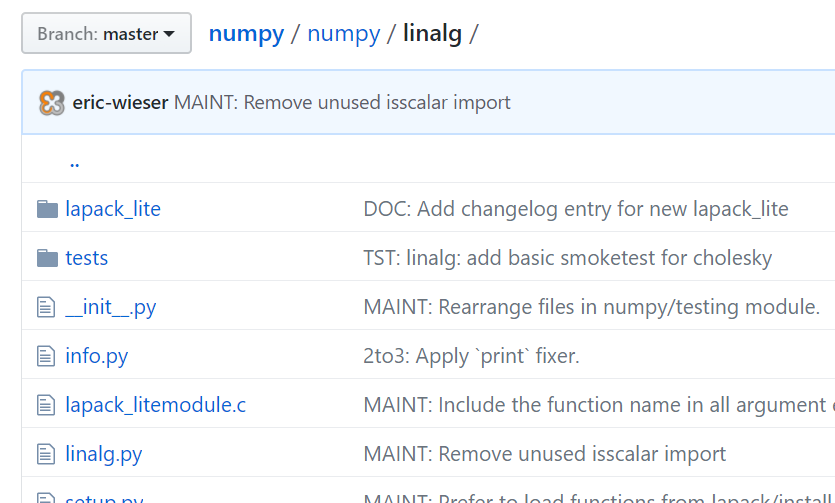Open the Branch: master dropdown

[x=106, y=34]
